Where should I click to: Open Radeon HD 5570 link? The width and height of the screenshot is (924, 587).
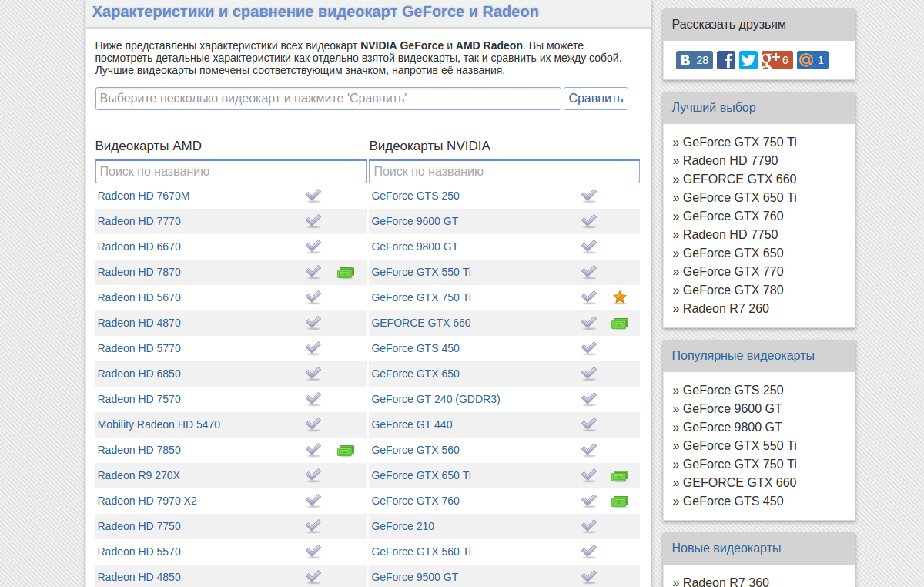tap(139, 552)
